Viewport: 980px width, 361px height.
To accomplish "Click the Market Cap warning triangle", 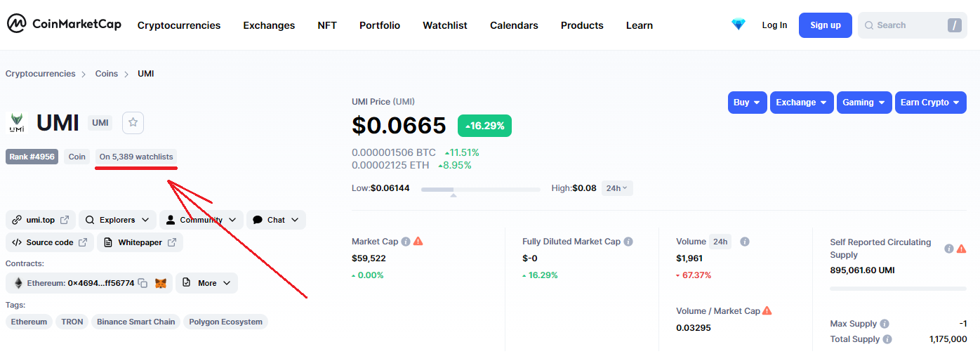I will 418,241.
